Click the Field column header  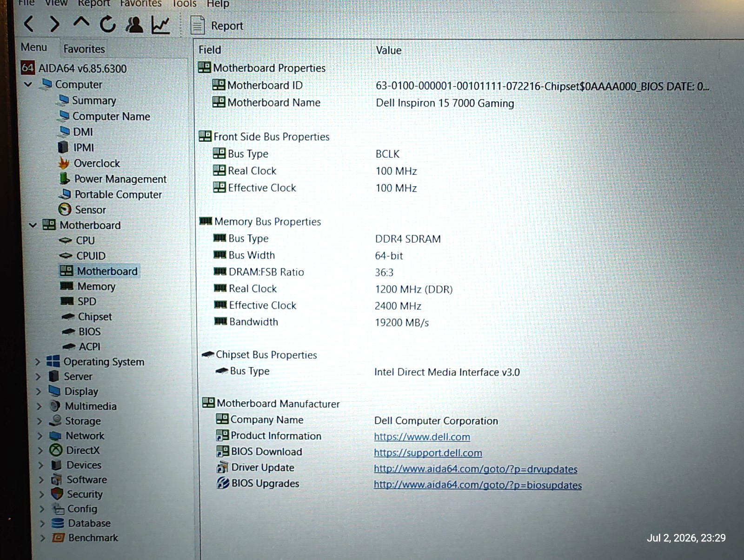point(210,50)
